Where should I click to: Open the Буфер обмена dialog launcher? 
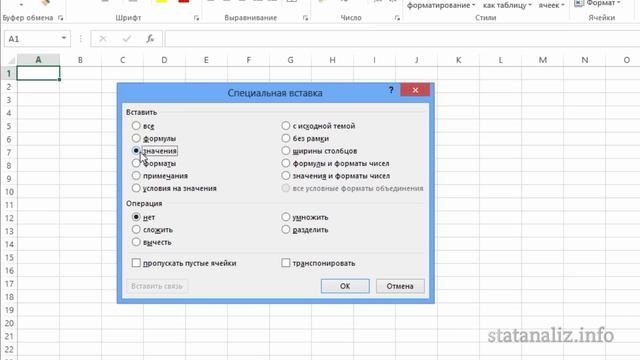60,18
